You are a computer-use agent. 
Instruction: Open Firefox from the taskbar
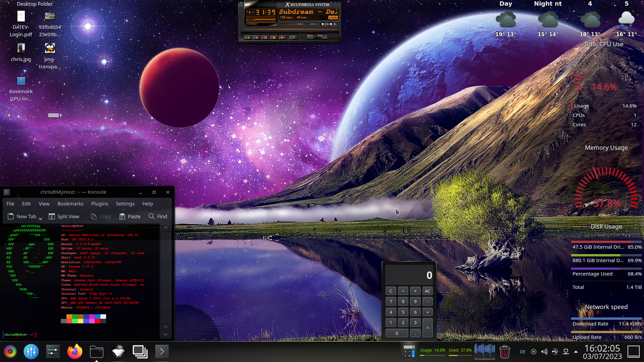(74, 352)
